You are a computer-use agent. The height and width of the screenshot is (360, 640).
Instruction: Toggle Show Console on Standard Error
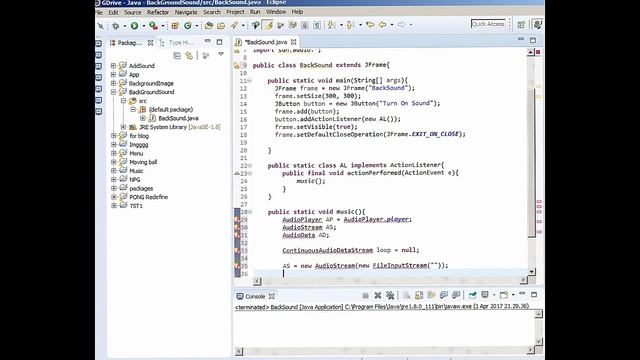point(456,296)
